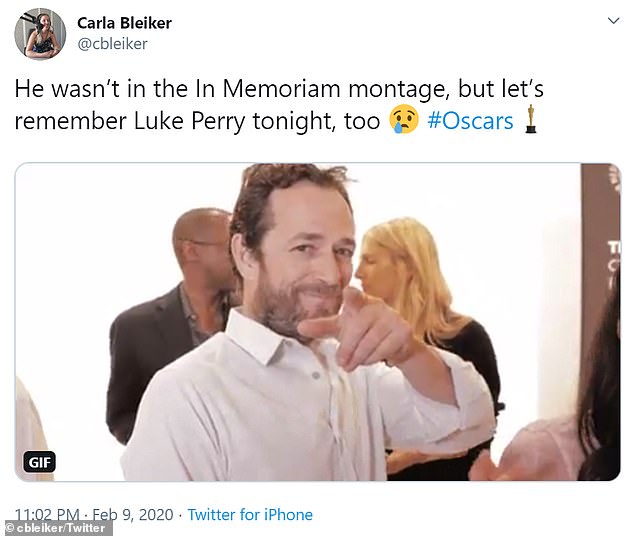
Task: Click the cbleiker/Twitter credit watermark
Action: click(56, 528)
